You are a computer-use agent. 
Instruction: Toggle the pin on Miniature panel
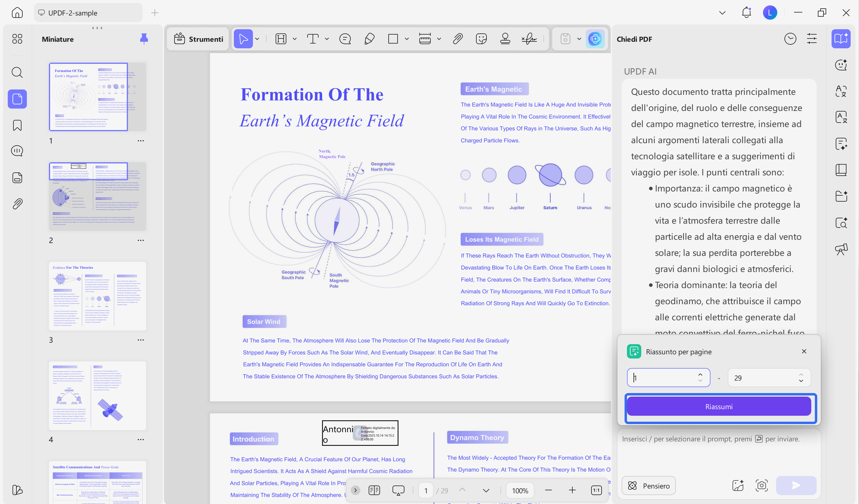click(144, 39)
